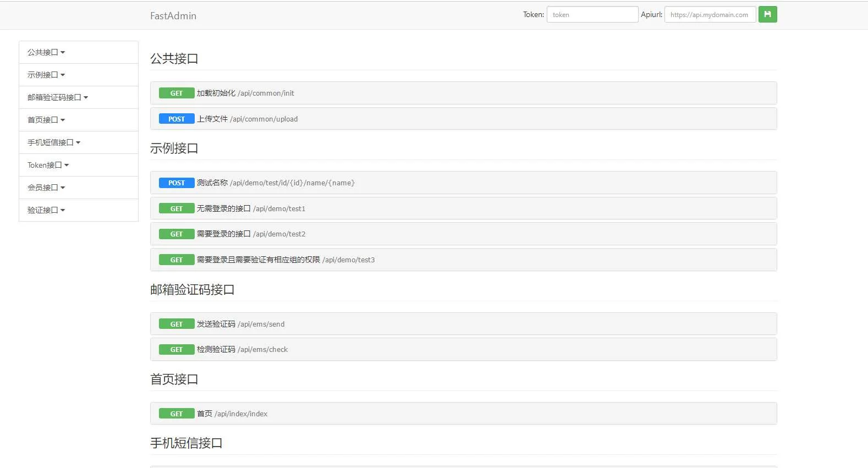Open the 手机短信接口 sidebar menu
The image size is (868, 468).
tap(54, 142)
